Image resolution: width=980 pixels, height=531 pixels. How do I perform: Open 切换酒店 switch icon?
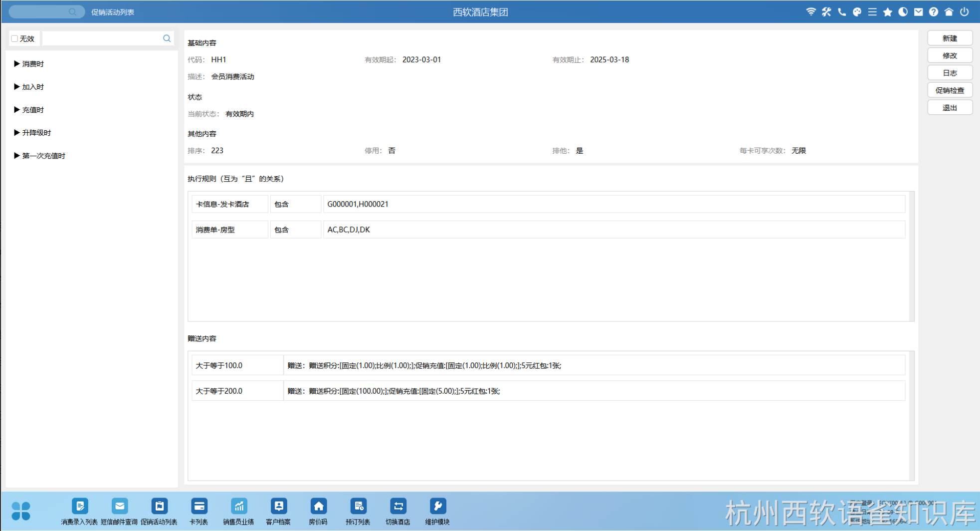(x=398, y=507)
